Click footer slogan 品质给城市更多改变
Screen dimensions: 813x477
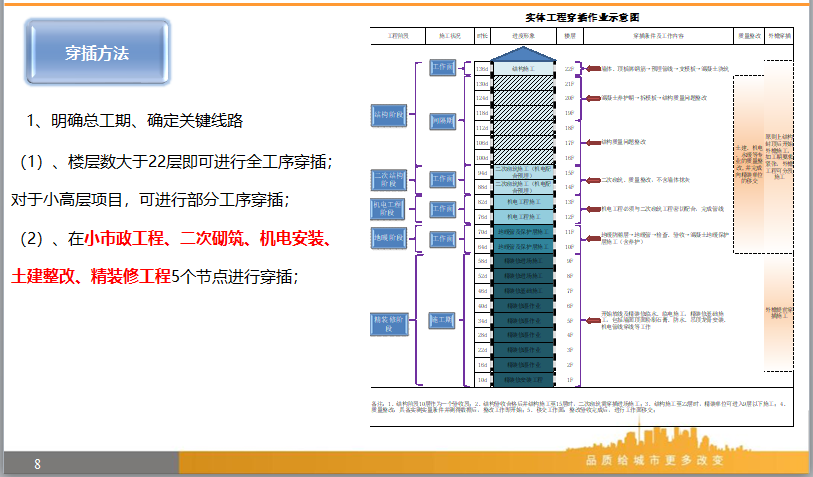[654, 460]
